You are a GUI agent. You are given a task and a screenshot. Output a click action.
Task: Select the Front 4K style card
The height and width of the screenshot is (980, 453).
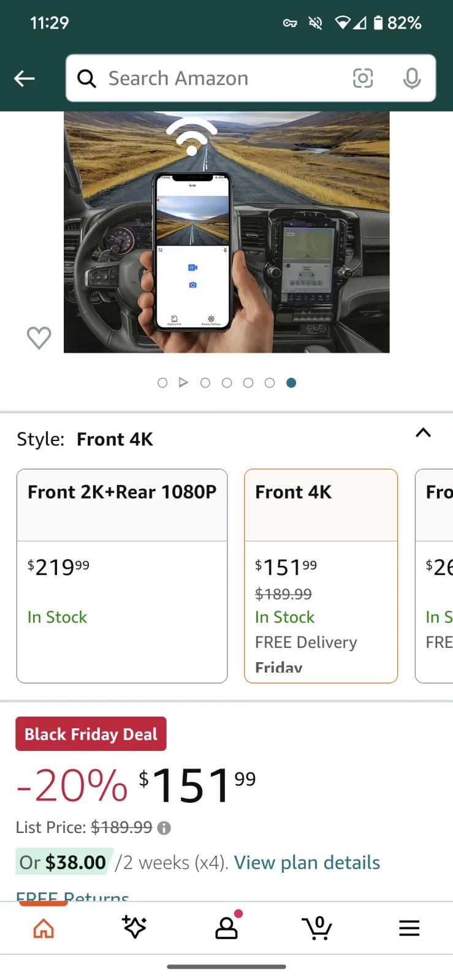tap(321, 576)
